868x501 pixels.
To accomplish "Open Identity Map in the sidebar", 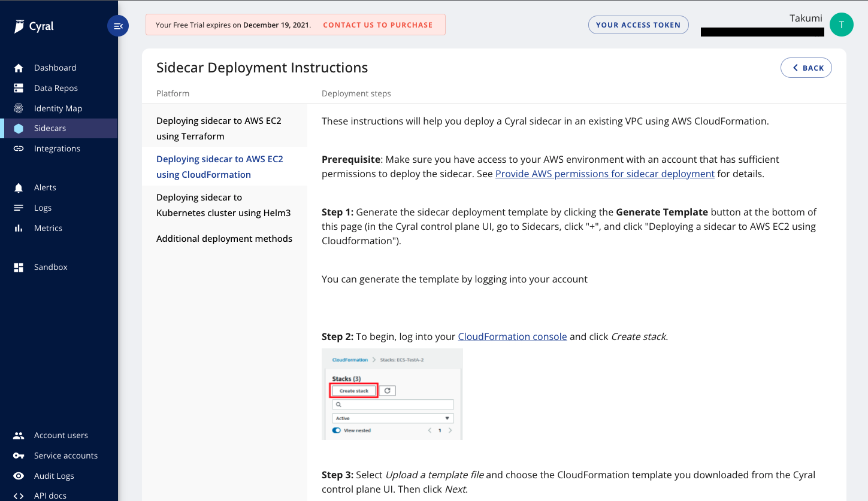I will click(x=19, y=108).
